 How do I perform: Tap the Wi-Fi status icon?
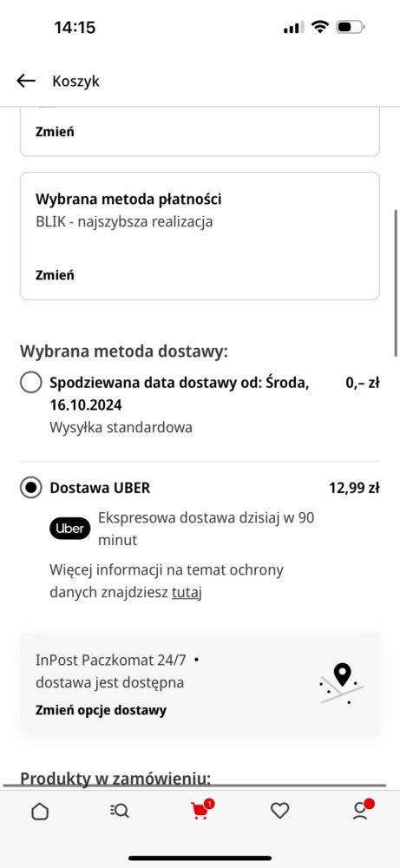(320, 27)
